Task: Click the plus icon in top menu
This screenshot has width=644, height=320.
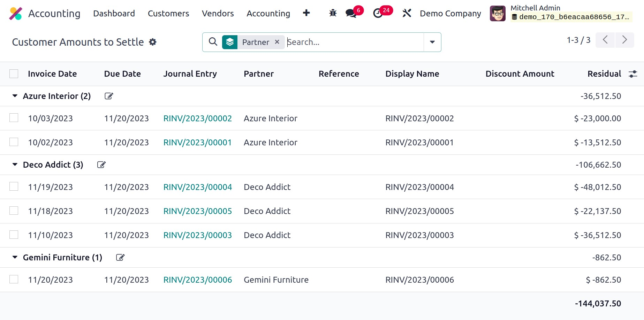Action: point(306,13)
